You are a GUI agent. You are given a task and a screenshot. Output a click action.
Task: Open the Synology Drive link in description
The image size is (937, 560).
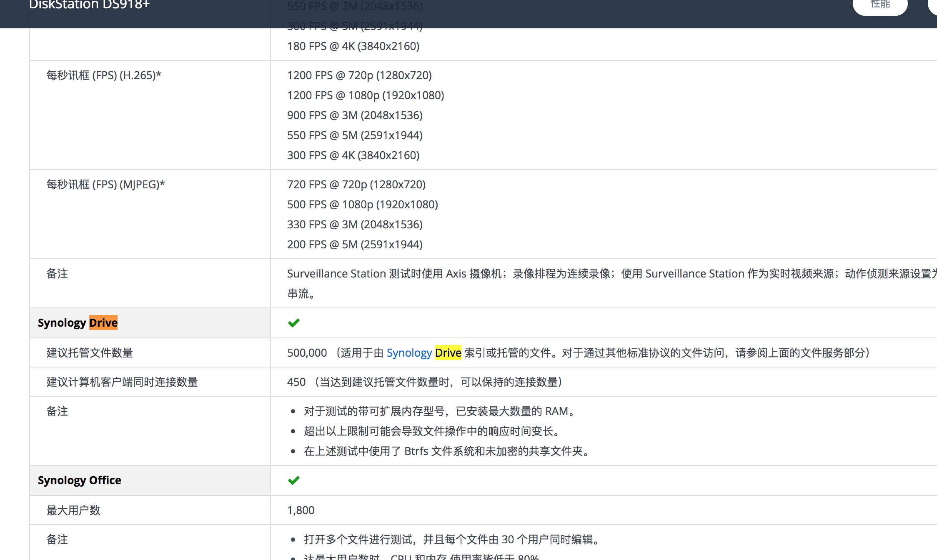tap(424, 353)
